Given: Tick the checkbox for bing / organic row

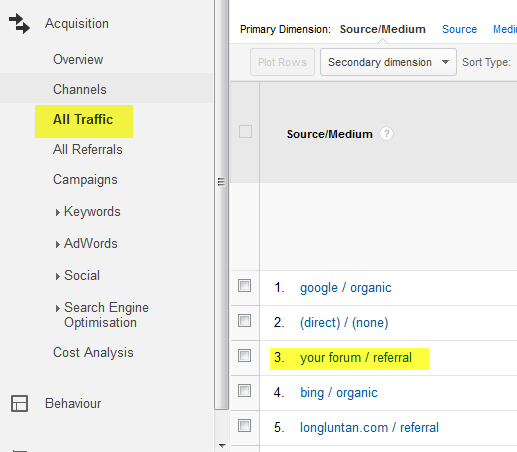Looking at the screenshot, I should click(245, 391).
